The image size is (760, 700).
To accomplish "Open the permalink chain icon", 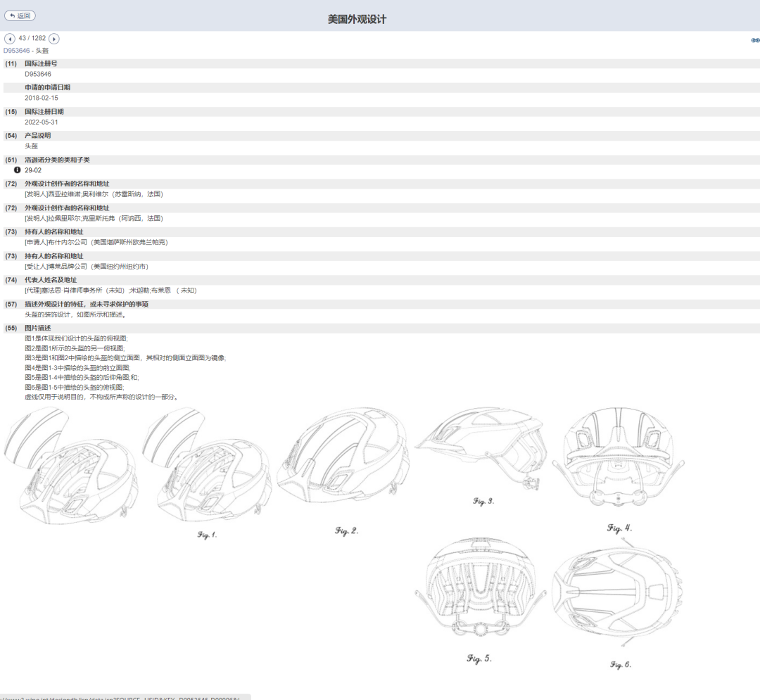I will coord(755,40).
